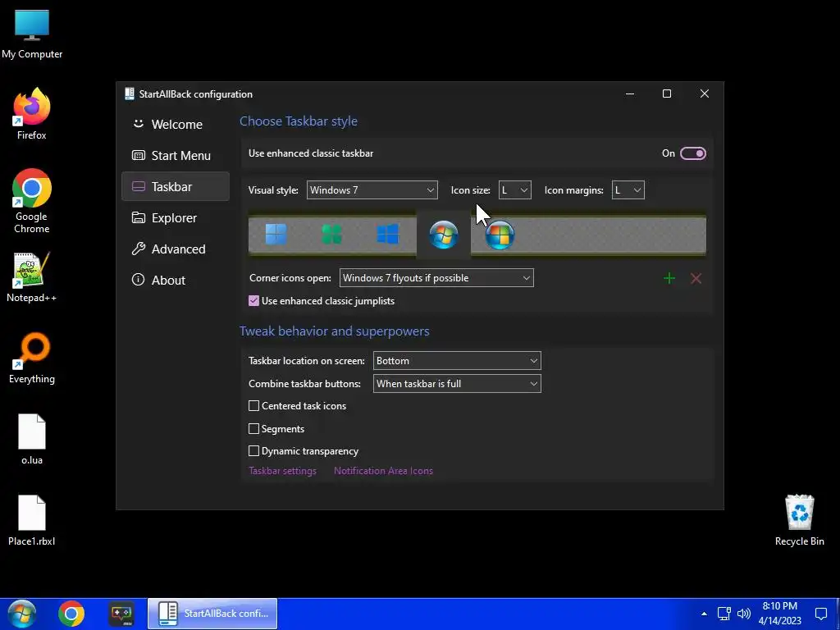Select the green clover start orb style
This screenshot has width=840, height=630.
click(331, 234)
